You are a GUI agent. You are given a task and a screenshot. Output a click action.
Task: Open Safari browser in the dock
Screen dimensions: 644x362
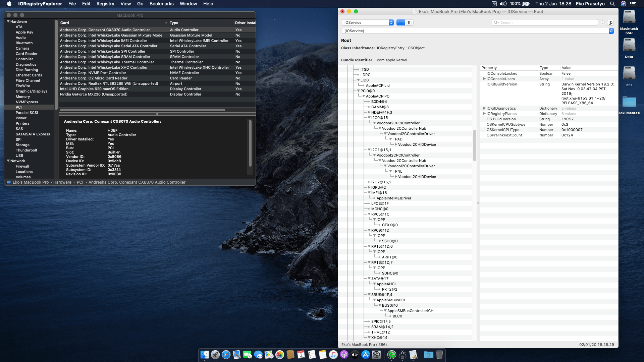(x=226, y=354)
